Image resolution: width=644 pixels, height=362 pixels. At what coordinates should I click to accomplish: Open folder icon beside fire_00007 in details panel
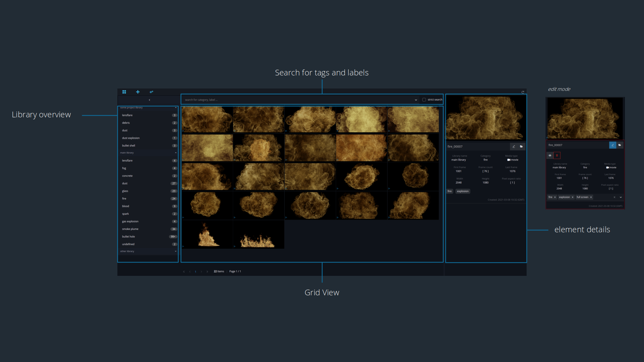click(x=521, y=146)
